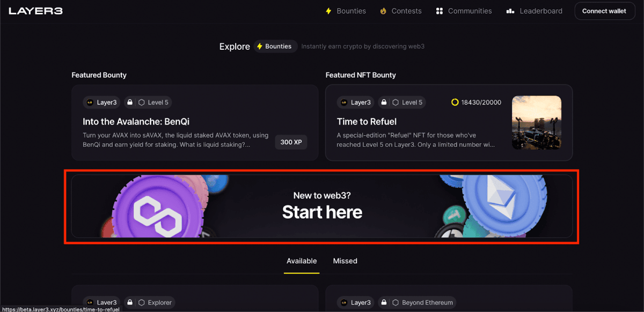Click the flame Contests icon
Image resolution: width=644 pixels, height=312 pixels.
(383, 11)
